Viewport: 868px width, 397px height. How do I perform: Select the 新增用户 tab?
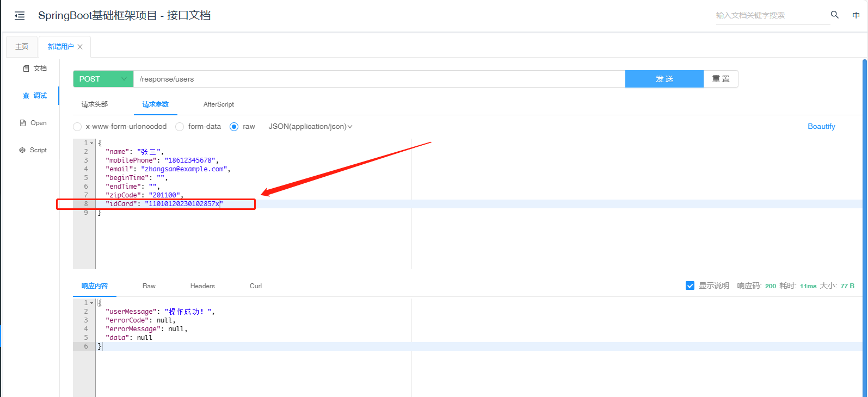60,47
